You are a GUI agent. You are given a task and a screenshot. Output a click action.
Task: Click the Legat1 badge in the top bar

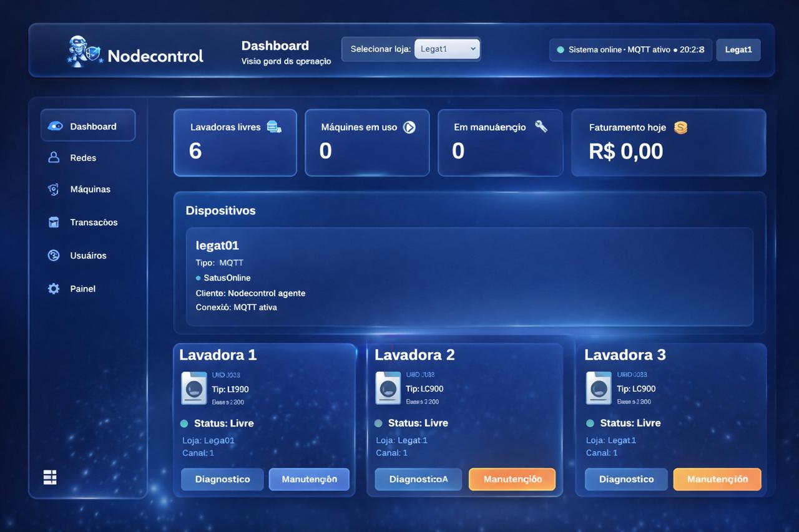pyautogui.click(x=738, y=49)
